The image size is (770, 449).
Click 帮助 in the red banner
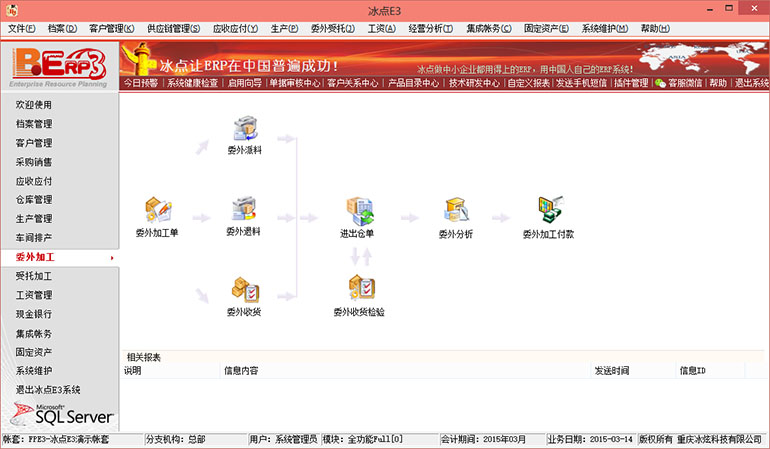coord(717,83)
